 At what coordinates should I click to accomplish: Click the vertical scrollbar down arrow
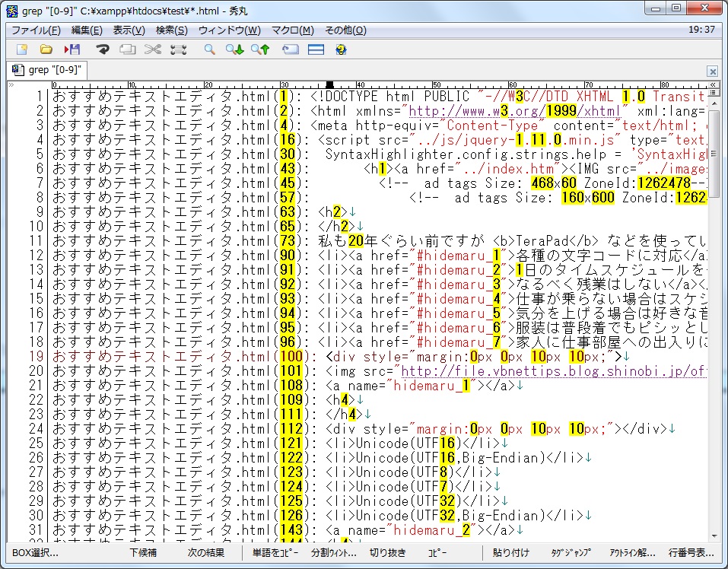coord(714,536)
